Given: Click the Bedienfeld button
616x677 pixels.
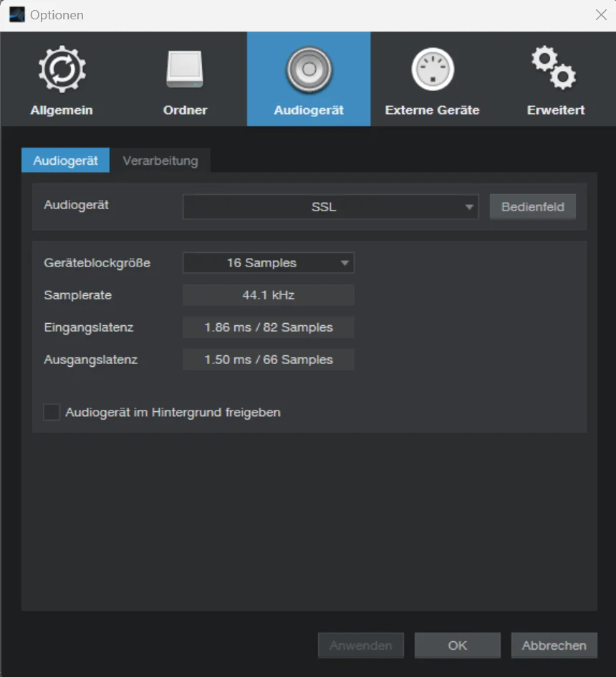Looking at the screenshot, I should [533, 207].
